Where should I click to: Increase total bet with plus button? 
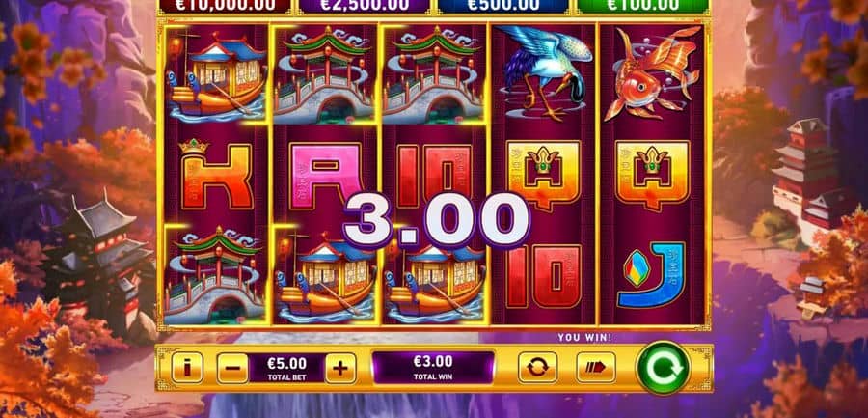(x=340, y=368)
